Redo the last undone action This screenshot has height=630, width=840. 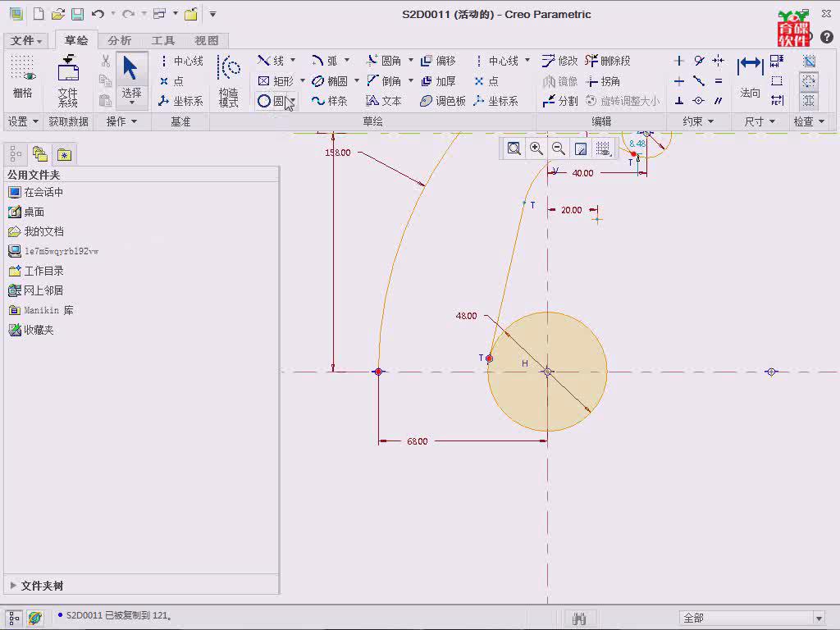(128, 14)
